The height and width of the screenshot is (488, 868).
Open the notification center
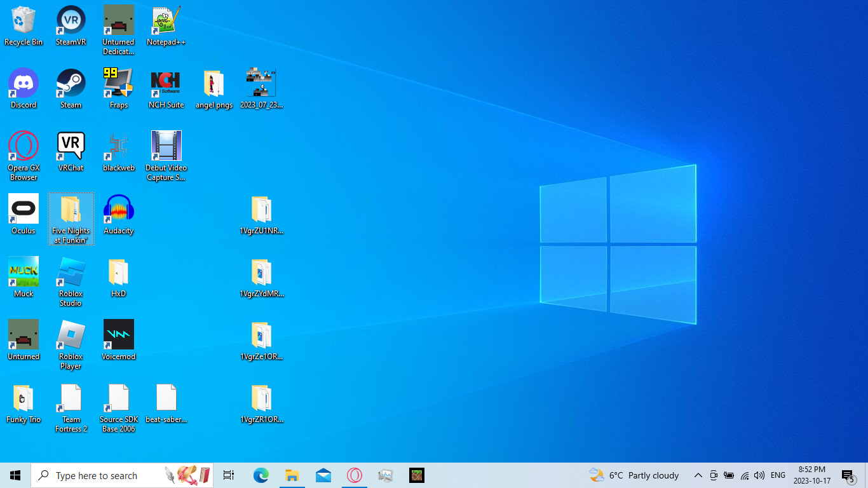pyautogui.click(x=848, y=475)
